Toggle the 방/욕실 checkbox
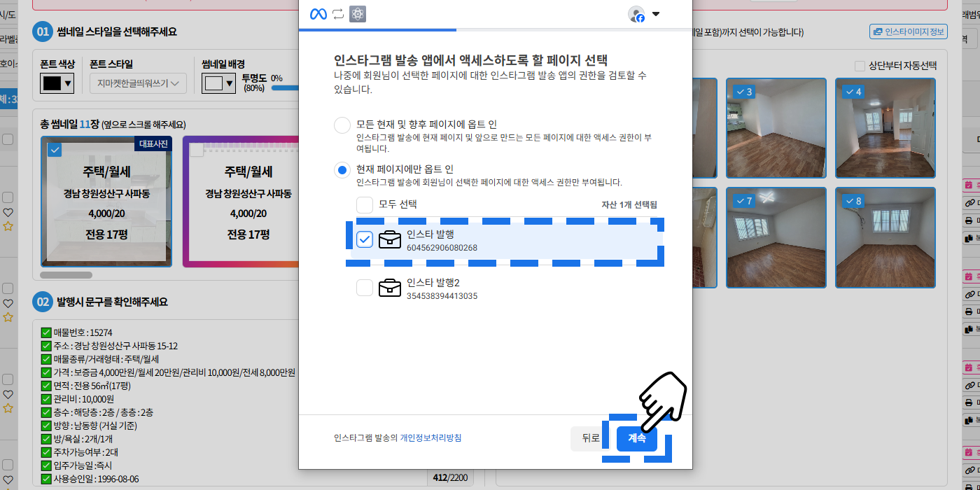This screenshot has width=980, height=490. (x=46, y=439)
